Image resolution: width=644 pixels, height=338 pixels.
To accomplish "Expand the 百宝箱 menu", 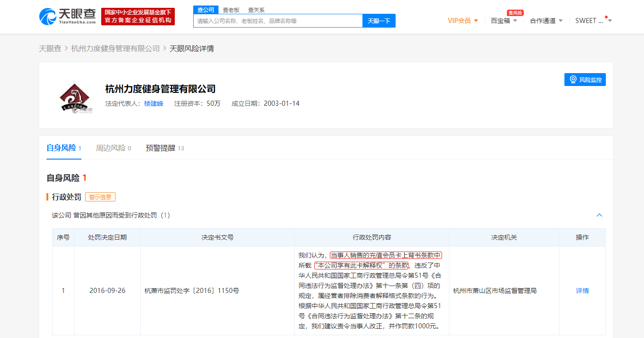I will tap(504, 21).
